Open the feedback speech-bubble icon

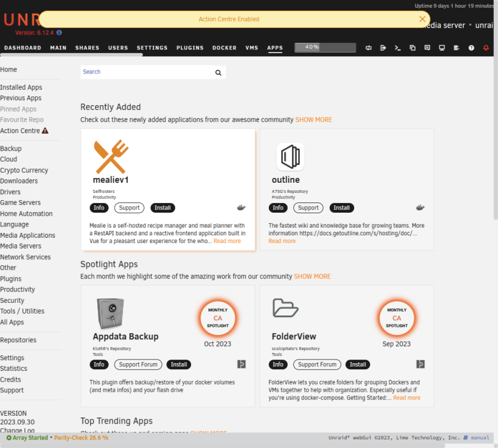pyautogui.click(x=427, y=48)
